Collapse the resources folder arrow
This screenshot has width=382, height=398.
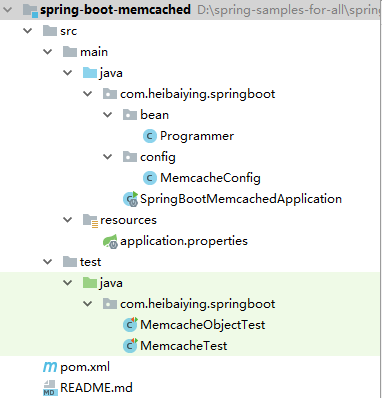click(68, 220)
